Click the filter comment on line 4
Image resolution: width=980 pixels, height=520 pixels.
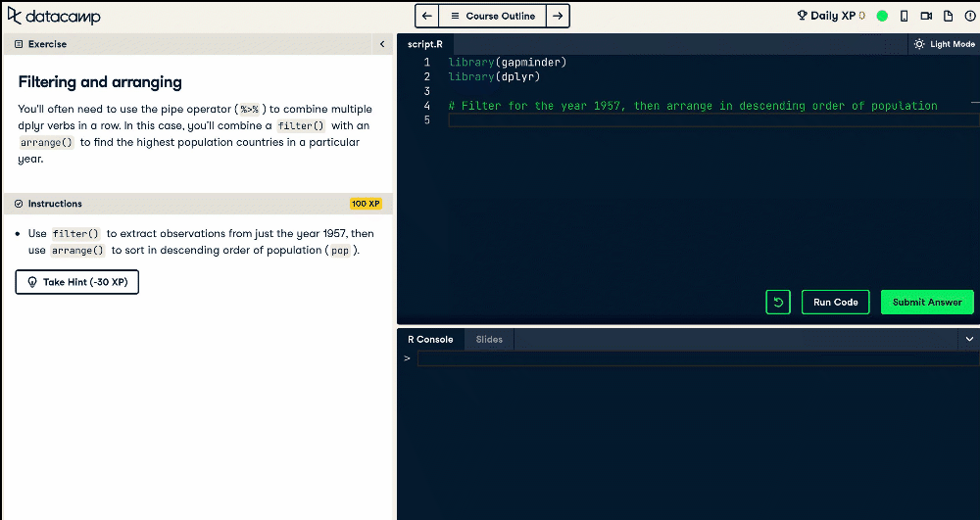693,106
